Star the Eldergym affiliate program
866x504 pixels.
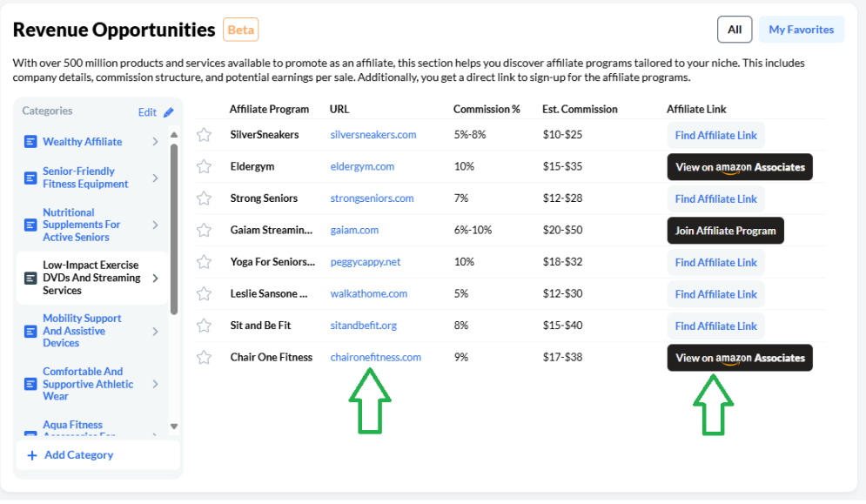(204, 166)
